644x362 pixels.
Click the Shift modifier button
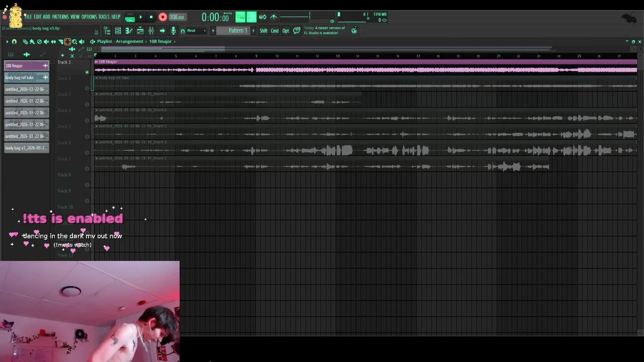coord(264,31)
